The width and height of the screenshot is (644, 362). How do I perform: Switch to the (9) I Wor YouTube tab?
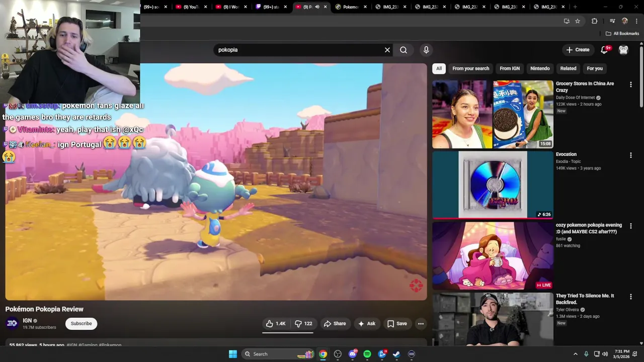tap(231, 7)
